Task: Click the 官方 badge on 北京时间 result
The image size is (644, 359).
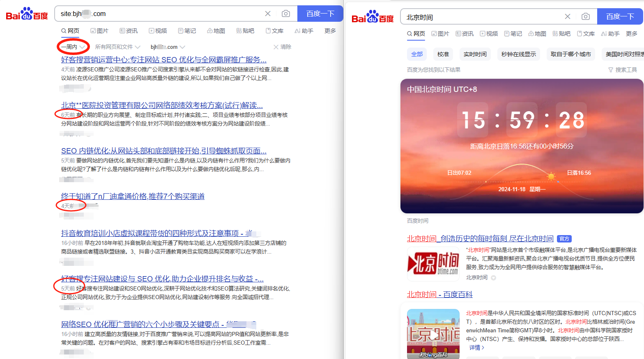Action: pyautogui.click(x=564, y=239)
